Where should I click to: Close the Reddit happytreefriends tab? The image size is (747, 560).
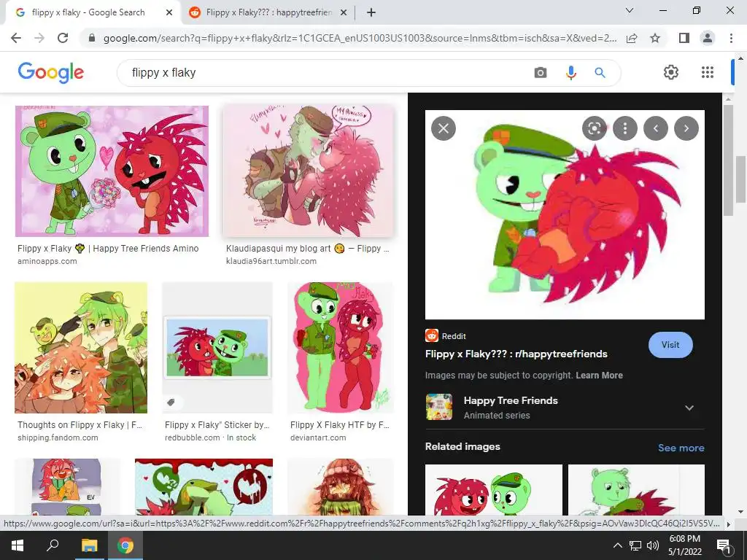(343, 12)
